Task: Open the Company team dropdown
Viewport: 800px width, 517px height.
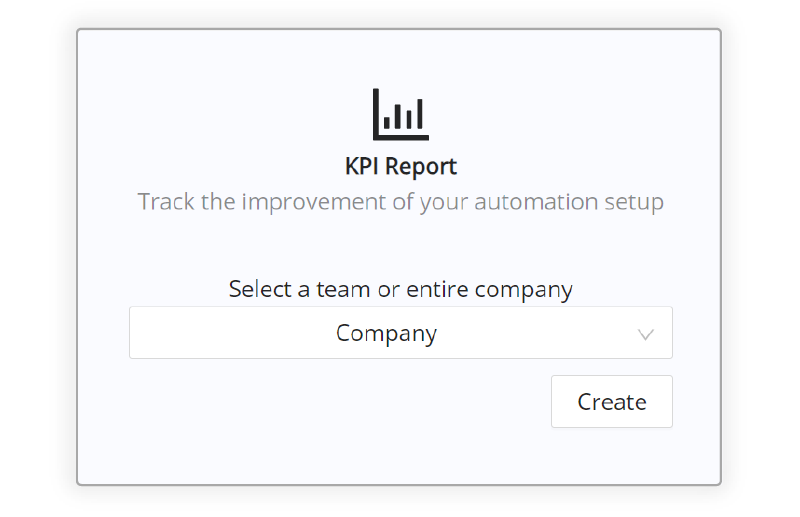Action: (401, 333)
